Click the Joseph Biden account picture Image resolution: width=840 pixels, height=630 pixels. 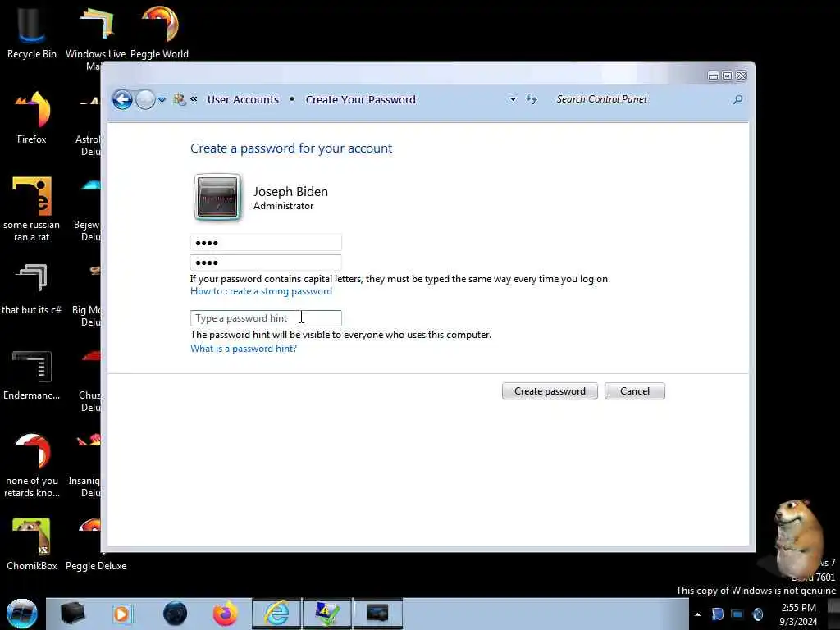(217, 197)
